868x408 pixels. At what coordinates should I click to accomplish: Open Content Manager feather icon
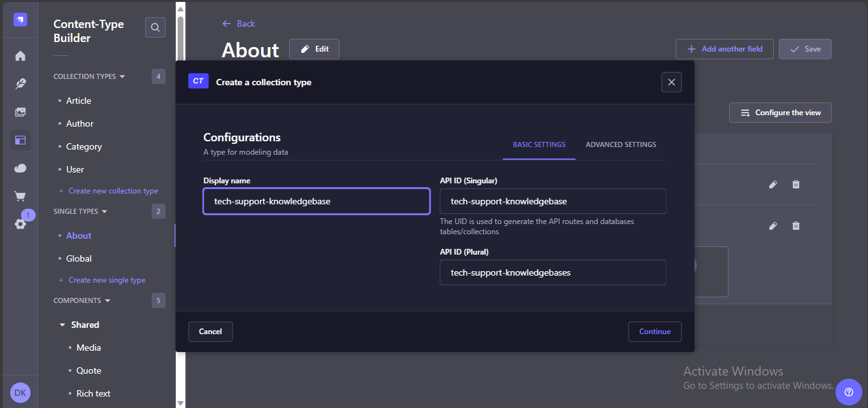pyautogui.click(x=20, y=84)
